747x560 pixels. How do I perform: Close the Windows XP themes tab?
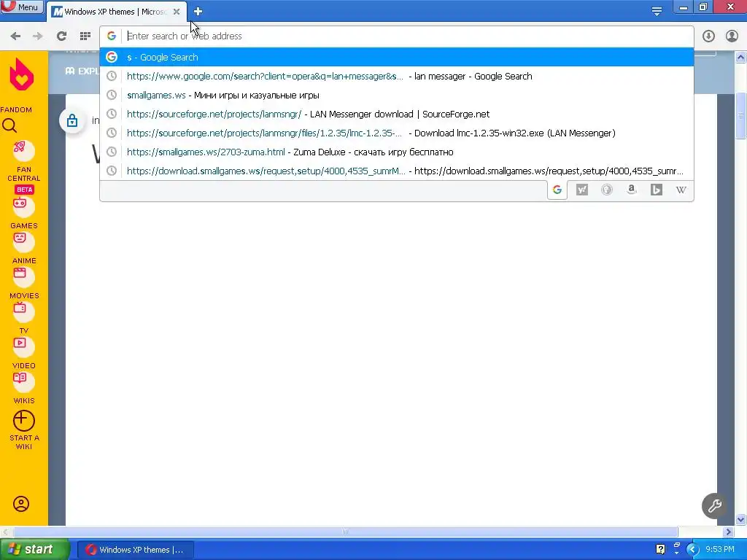[x=177, y=12]
